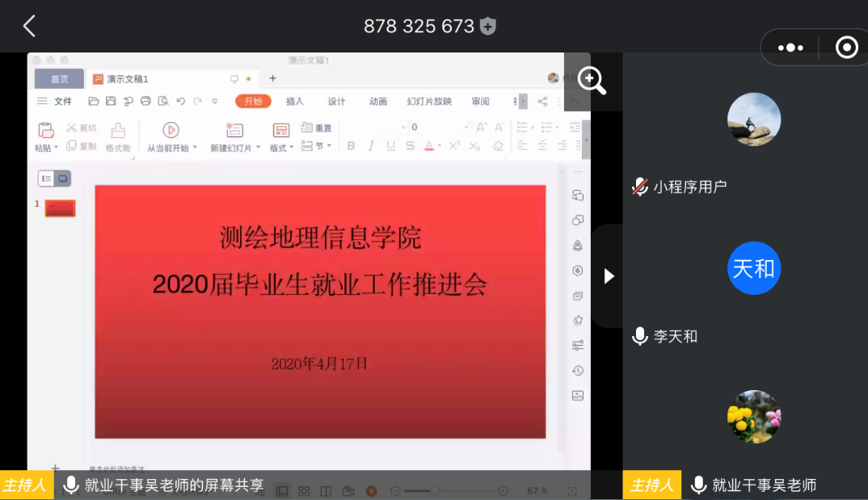Image resolution: width=868 pixels, height=500 pixels.
Task: Open the three-dots more options menu
Action: pyautogui.click(x=790, y=48)
